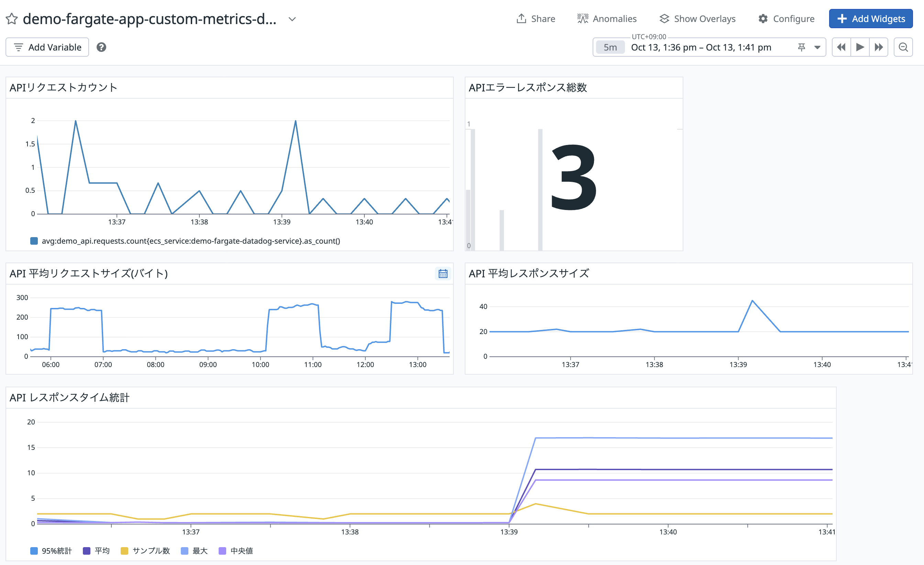
Task: Star the dashboard as favorite
Action: click(x=12, y=19)
